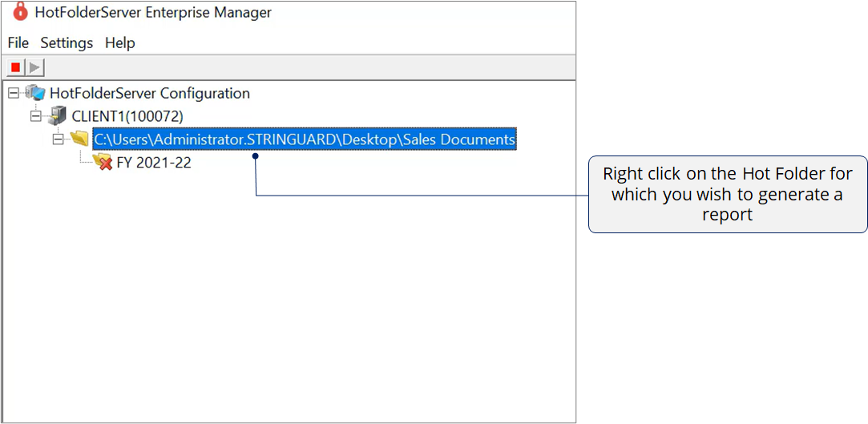868x424 pixels.
Task: Click the right-click instruction callout box
Action: pos(727,194)
